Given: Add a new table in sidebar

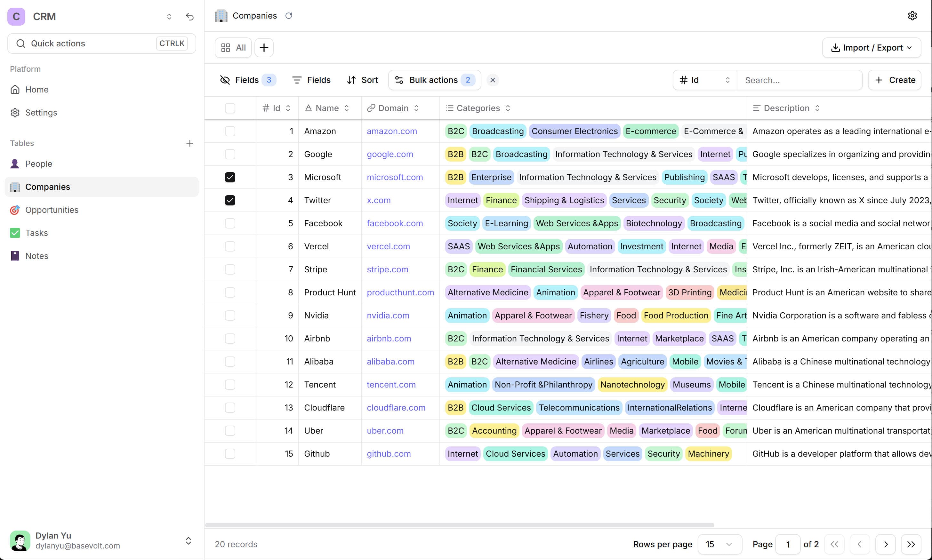Looking at the screenshot, I should [189, 143].
